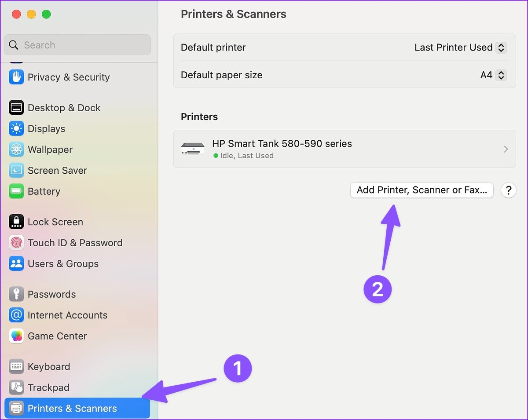Select Internet Accounts in sidebar
The image size is (528, 420).
(67, 315)
